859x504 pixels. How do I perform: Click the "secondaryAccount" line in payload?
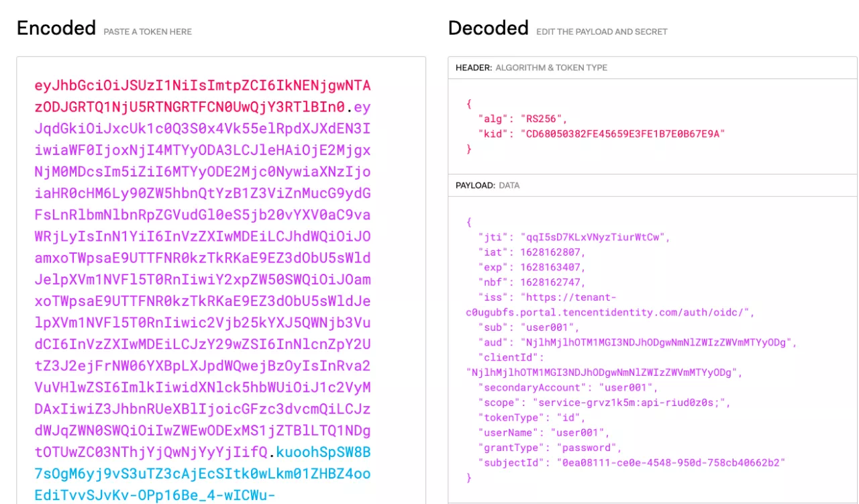(x=568, y=387)
